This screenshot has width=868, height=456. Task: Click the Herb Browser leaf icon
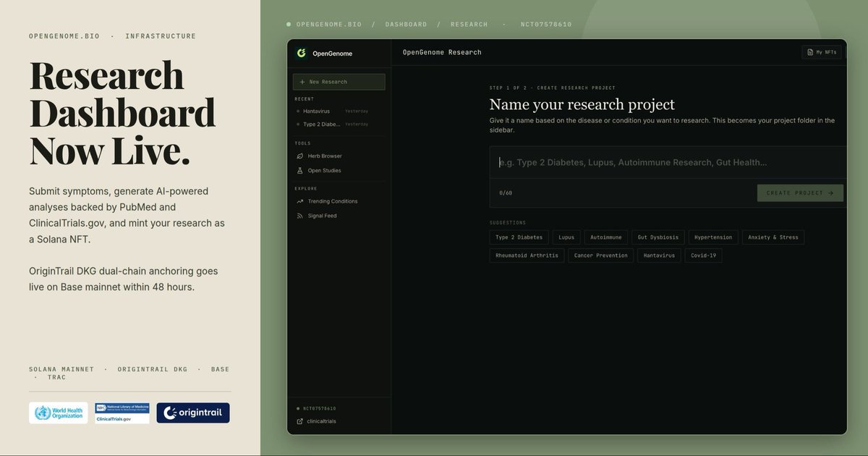tap(300, 156)
